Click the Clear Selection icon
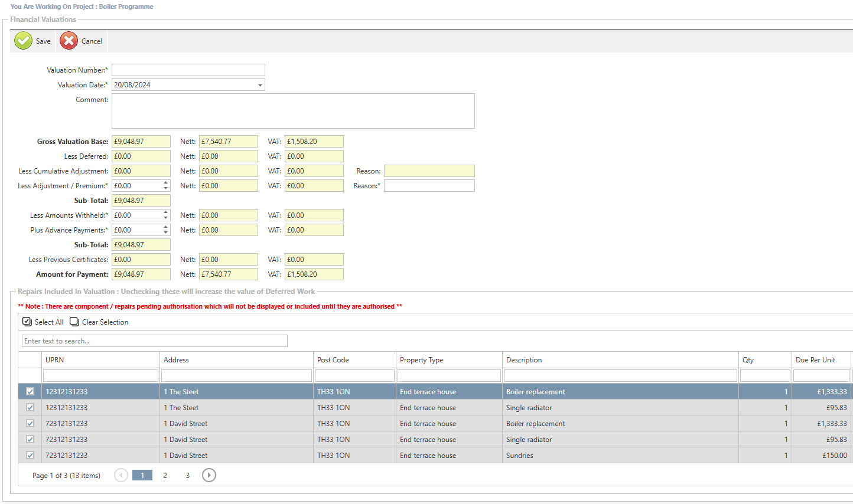 pyautogui.click(x=74, y=322)
